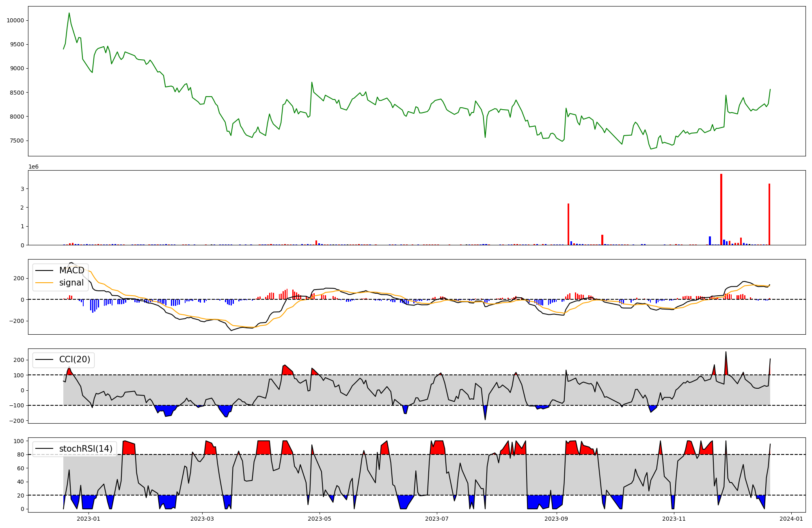Click the 80 tick on stochRSI axis
The width and height of the screenshot is (812, 528).
pyautogui.click(x=21, y=454)
